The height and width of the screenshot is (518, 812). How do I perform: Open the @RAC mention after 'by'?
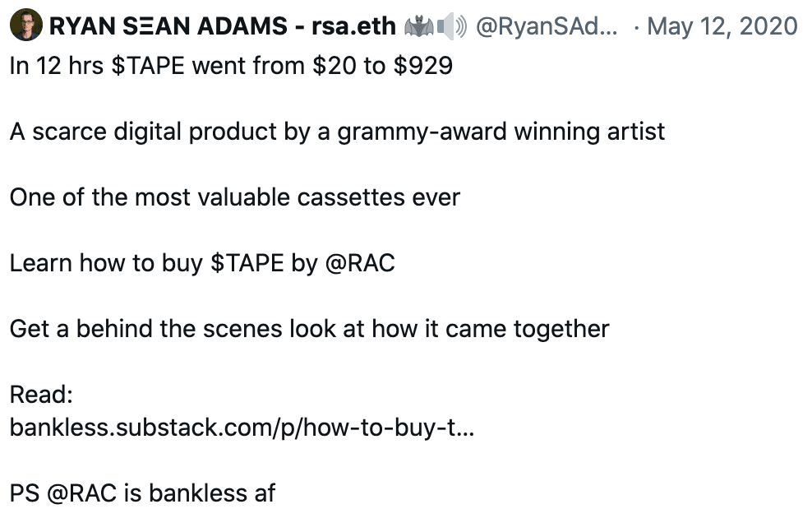pyautogui.click(x=360, y=263)
